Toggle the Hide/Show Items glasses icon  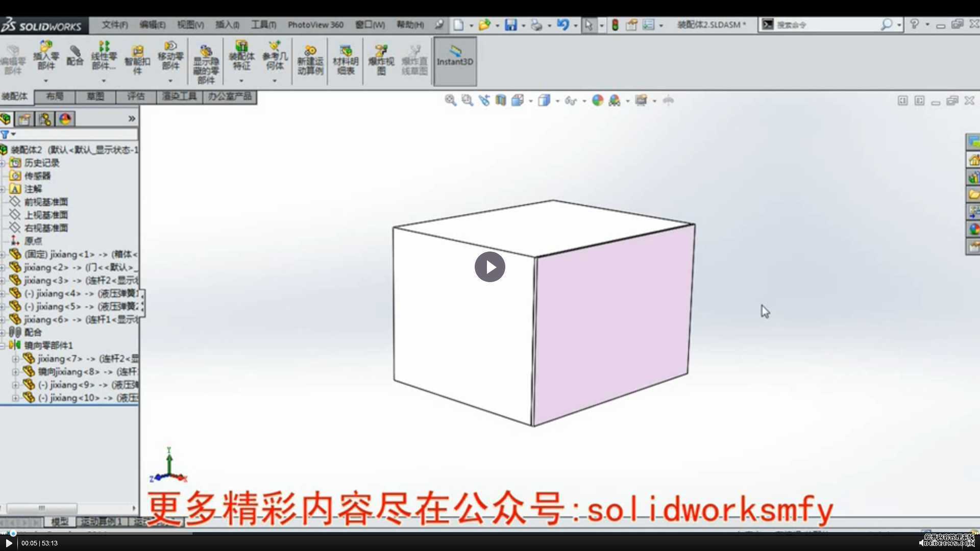(571, 101)
